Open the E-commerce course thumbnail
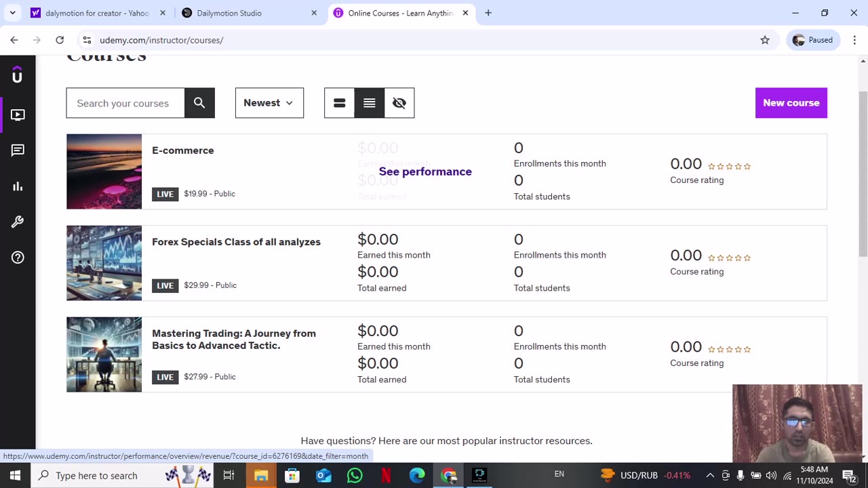 104,171
